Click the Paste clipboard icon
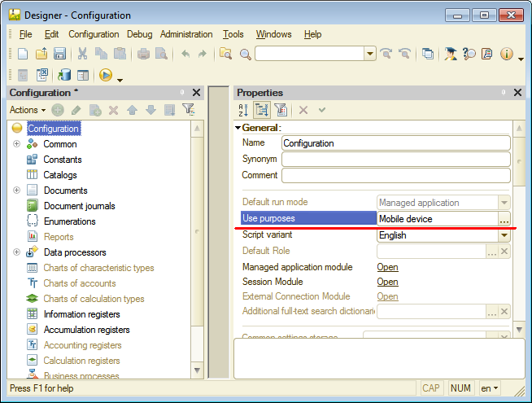Image resolution: width=532 pixels, height=403 pixels. (120, 54)
